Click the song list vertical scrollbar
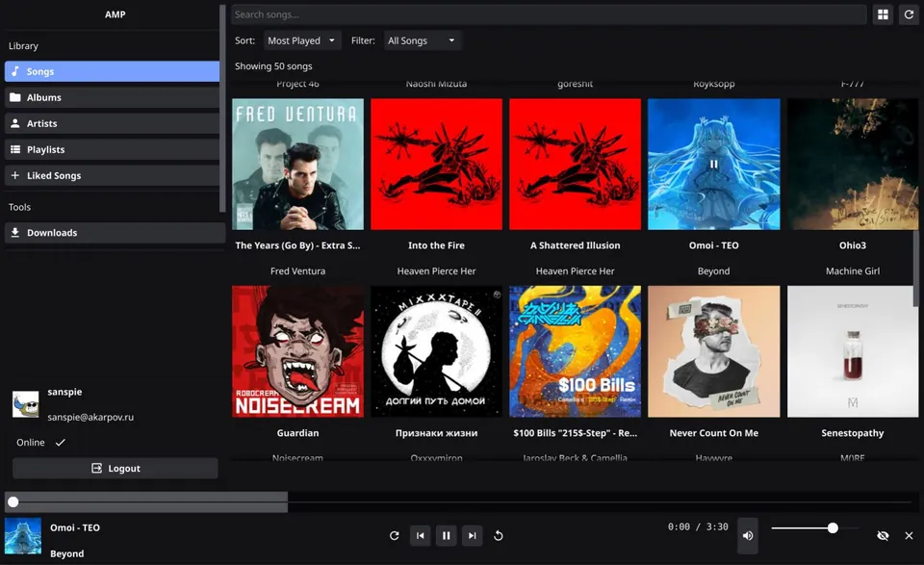This screenshot has height=565, width=924. [x=915, y=269]
